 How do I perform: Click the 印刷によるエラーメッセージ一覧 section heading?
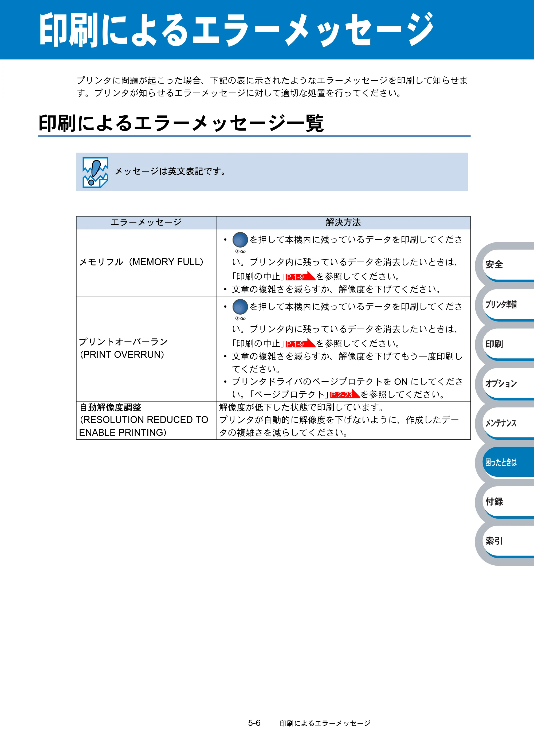[181, 123]
